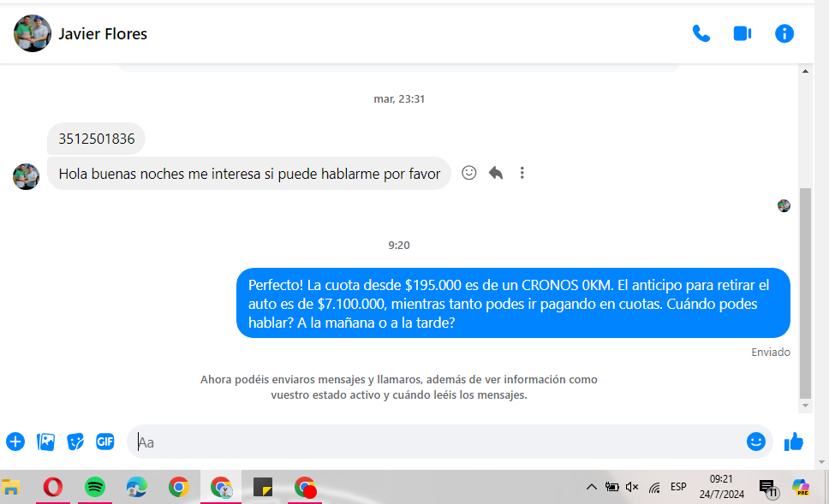
Task: Open Spotify from the taskbar
Action: pyautogui.click(x=95, y=487)
